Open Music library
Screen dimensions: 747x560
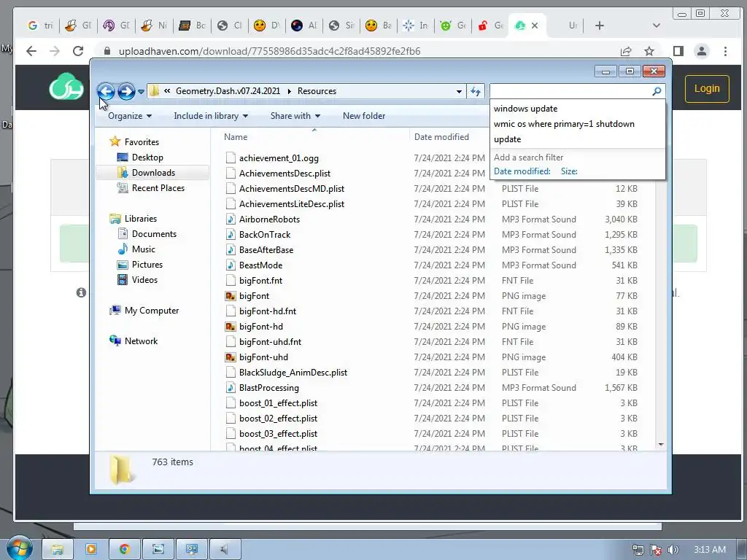[143, 249]
